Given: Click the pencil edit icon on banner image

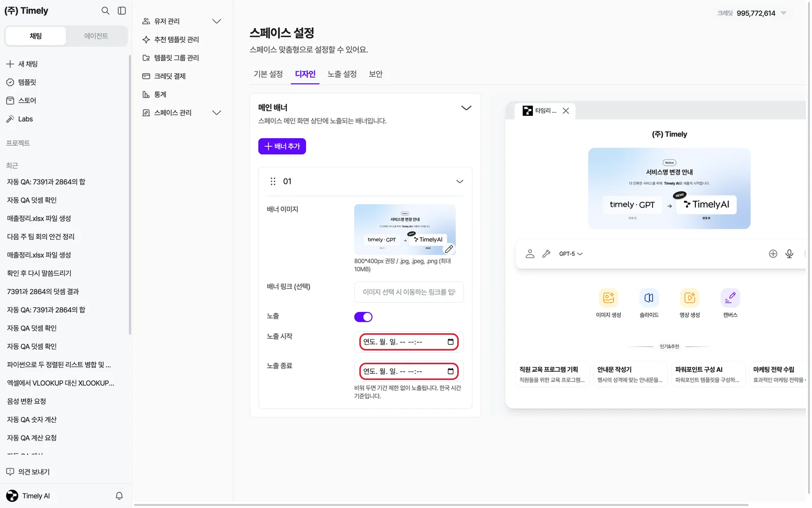Looking at the screenshot, I should click(449, 249).
